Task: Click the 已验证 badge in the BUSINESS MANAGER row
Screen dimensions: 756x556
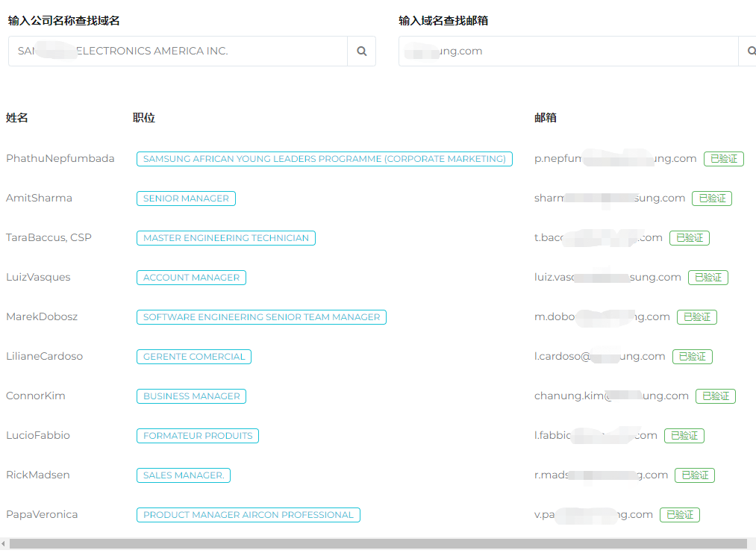Action: (x=715, y=396)
